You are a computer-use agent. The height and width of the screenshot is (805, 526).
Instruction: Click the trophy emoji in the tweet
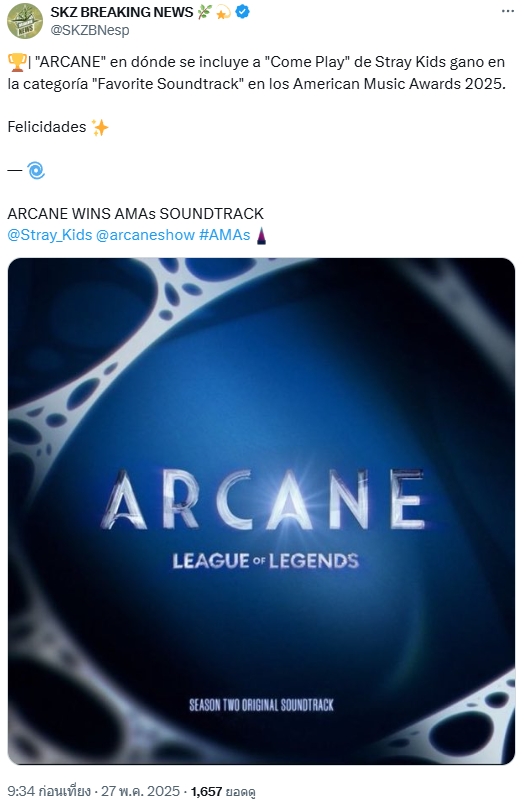(x=16, y=63)
